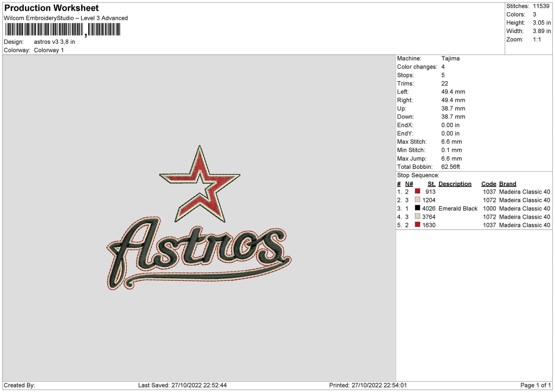Image resolution: width=555 pixels, height=392 pixels.
Task: Click the Zoom value '1:1'
Action: coord(537,40)
